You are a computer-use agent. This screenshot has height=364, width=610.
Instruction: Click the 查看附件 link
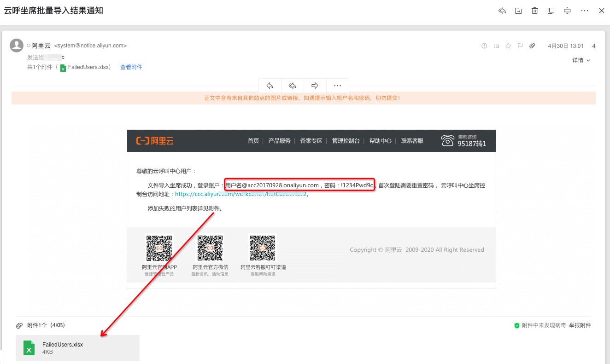pyautogui.click(x=131, y=67)
